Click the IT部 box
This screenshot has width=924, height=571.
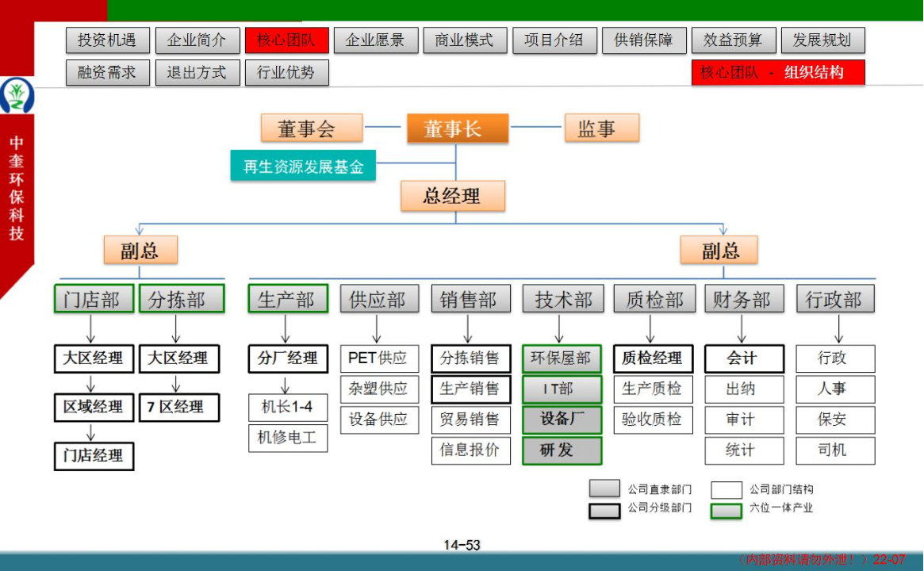(562, 389)
